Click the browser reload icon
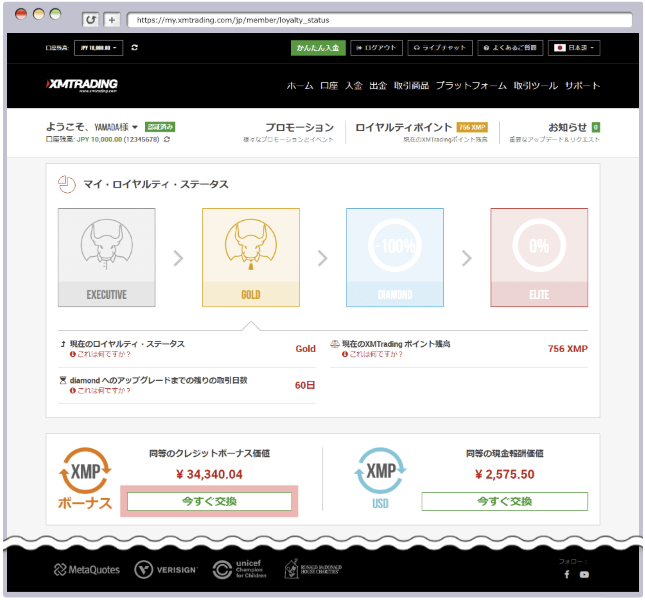 tap(90, 19)
